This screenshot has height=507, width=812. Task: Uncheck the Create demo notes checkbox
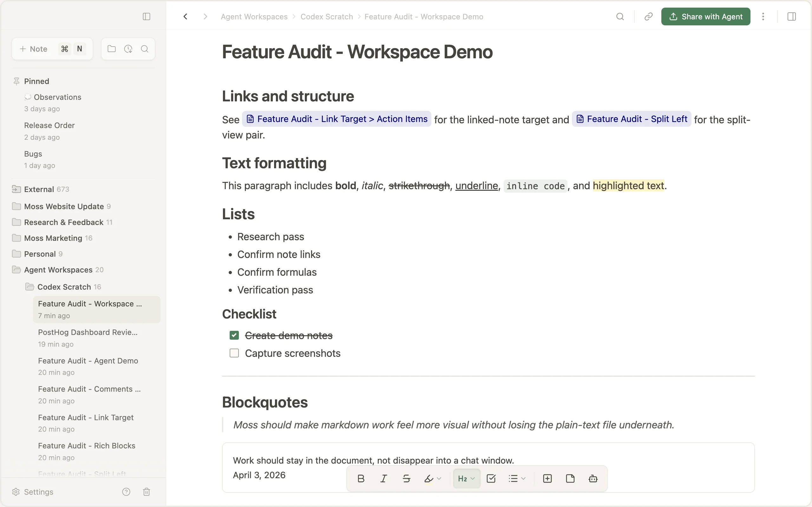point(234,335)
